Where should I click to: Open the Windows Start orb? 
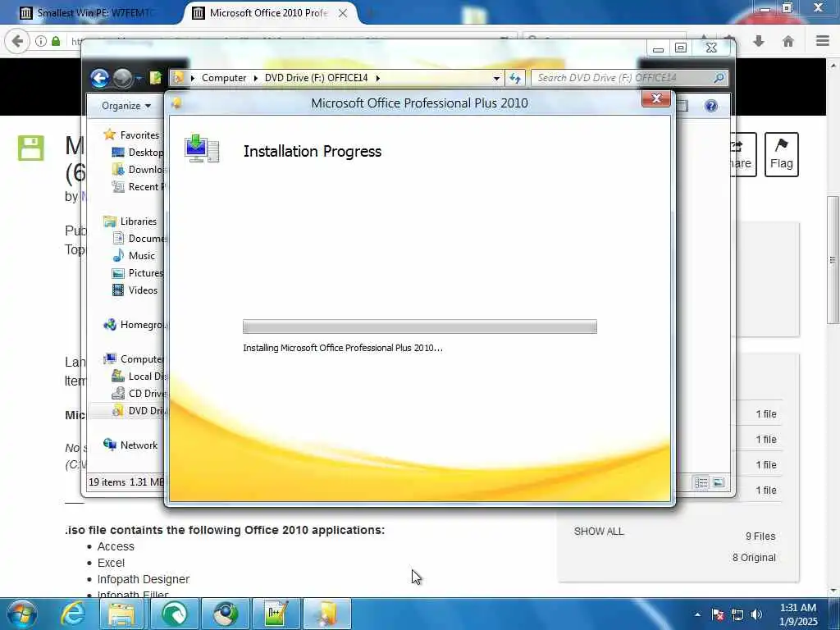(22, 614)
